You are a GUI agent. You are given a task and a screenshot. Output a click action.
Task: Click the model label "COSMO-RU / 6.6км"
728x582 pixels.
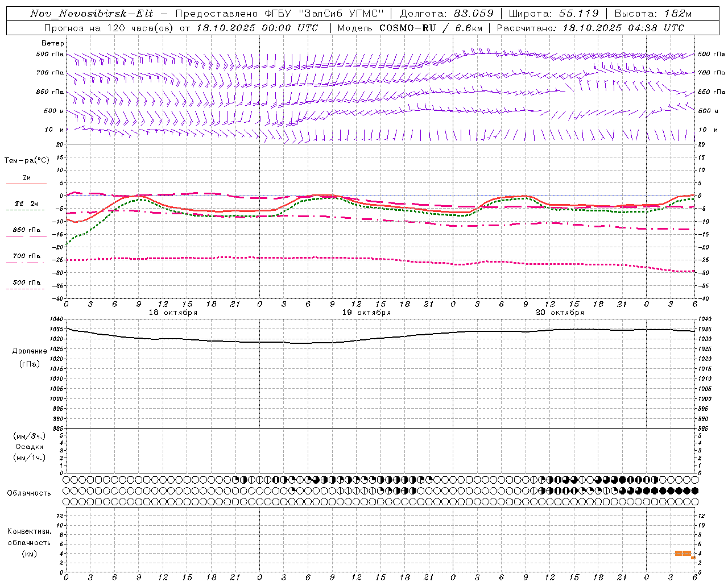tap(431, 28)
